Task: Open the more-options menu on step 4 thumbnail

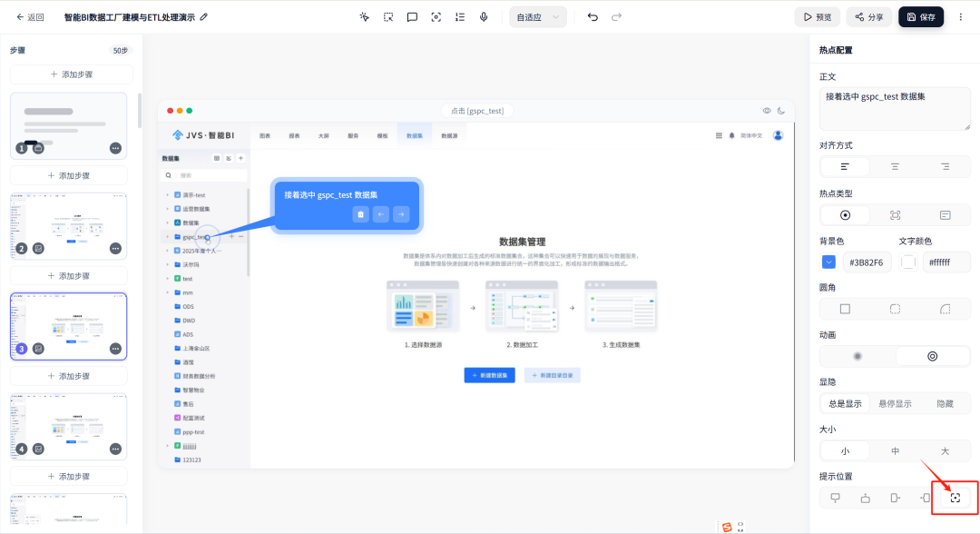Action: (x=115, y=449)
